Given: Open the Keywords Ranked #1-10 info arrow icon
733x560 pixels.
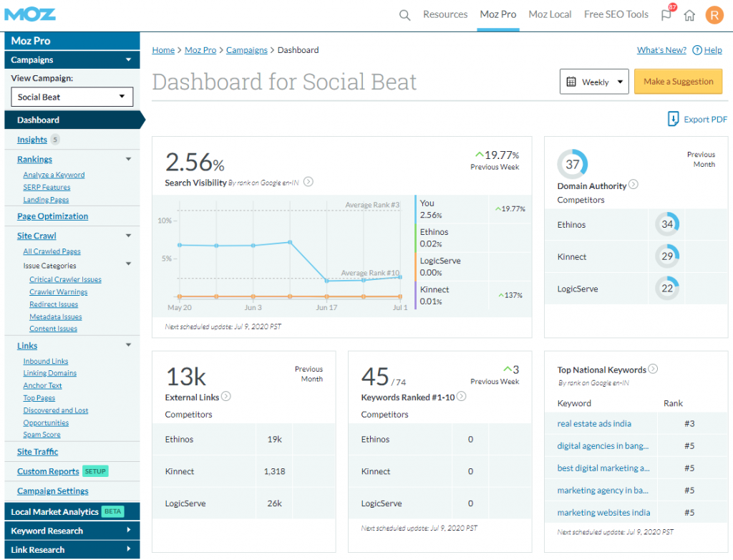Looking at the screenshot, I should pyautogui.click(x=462, y=396).
